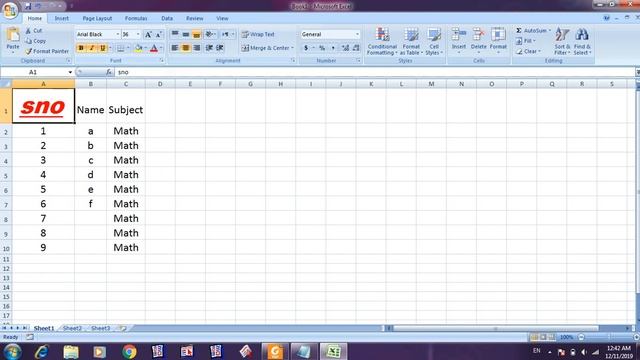Click the zoom slider in status bar
The width and height of the screenshot is (640, 360).
(609, 337)
